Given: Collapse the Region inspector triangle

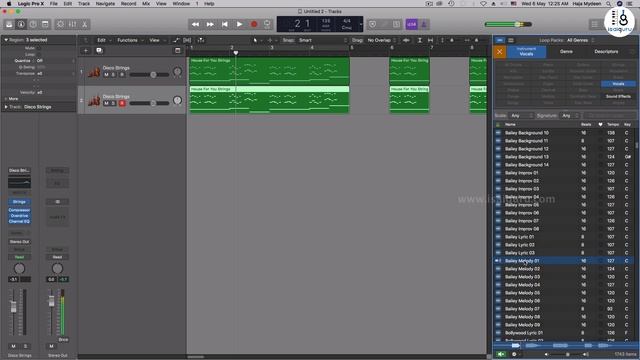Looking at the screenshot, I should pyautogui.click(x=6, y=40).
